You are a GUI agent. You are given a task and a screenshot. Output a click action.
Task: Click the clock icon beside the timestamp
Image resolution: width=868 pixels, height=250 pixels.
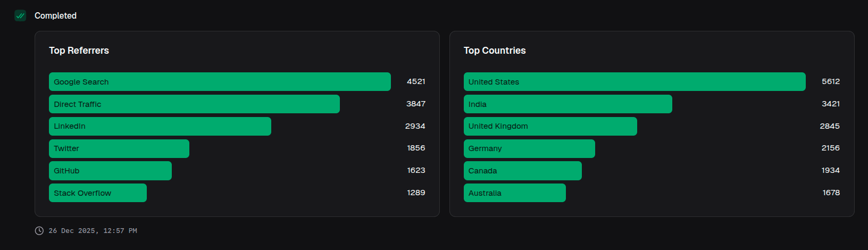point(39,231)
